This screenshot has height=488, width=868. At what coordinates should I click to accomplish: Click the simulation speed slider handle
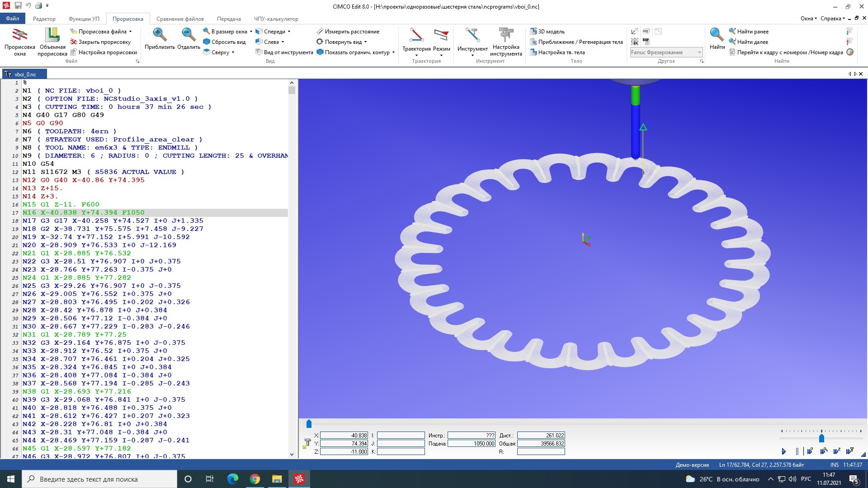(821, 438)
